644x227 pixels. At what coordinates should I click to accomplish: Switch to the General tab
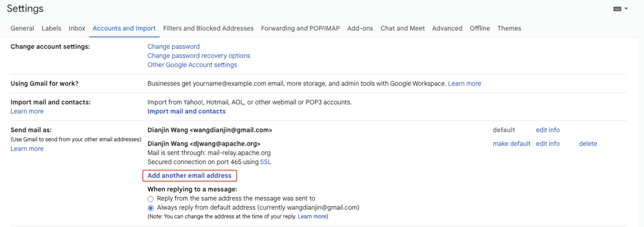click(22, 29)
